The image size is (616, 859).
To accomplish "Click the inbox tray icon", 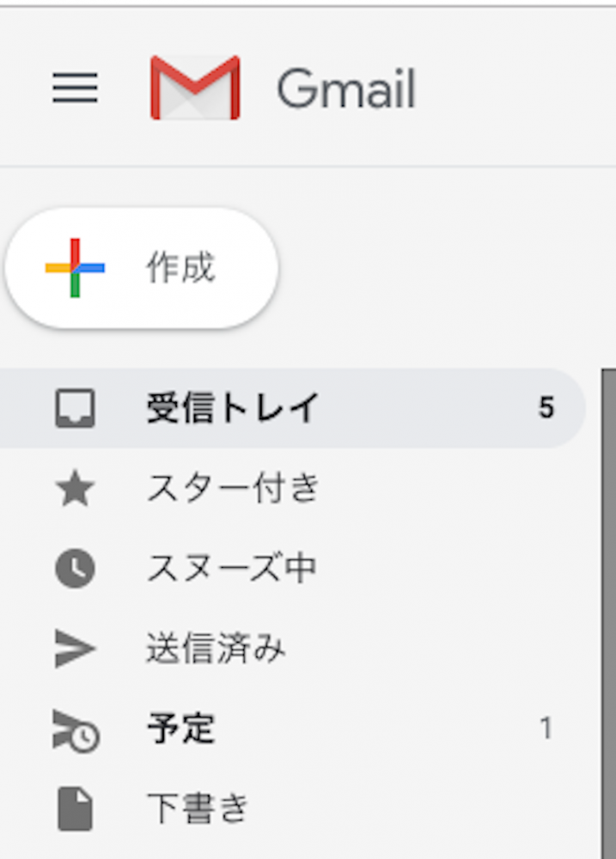I will [x=75, y=408].
